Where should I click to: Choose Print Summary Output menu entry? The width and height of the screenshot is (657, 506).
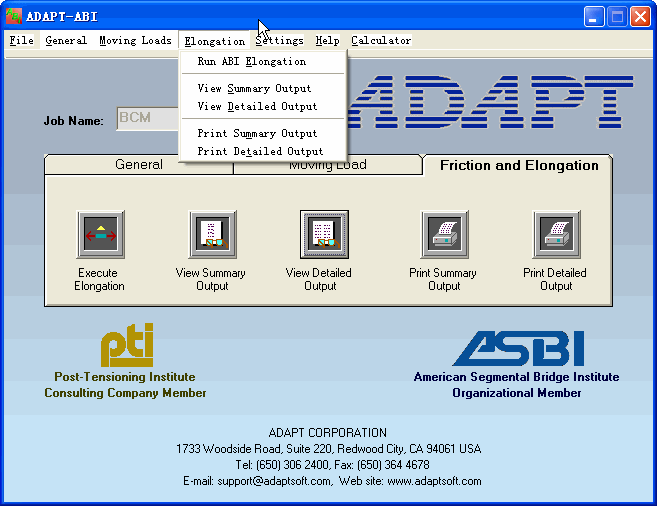click(263, 133)
